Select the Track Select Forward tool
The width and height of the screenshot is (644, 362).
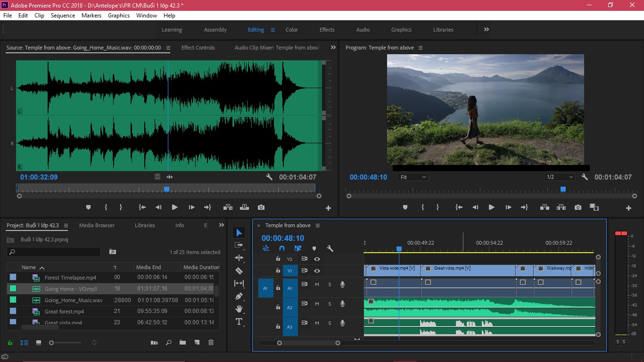pyautogui.click(x=239, y=245)
